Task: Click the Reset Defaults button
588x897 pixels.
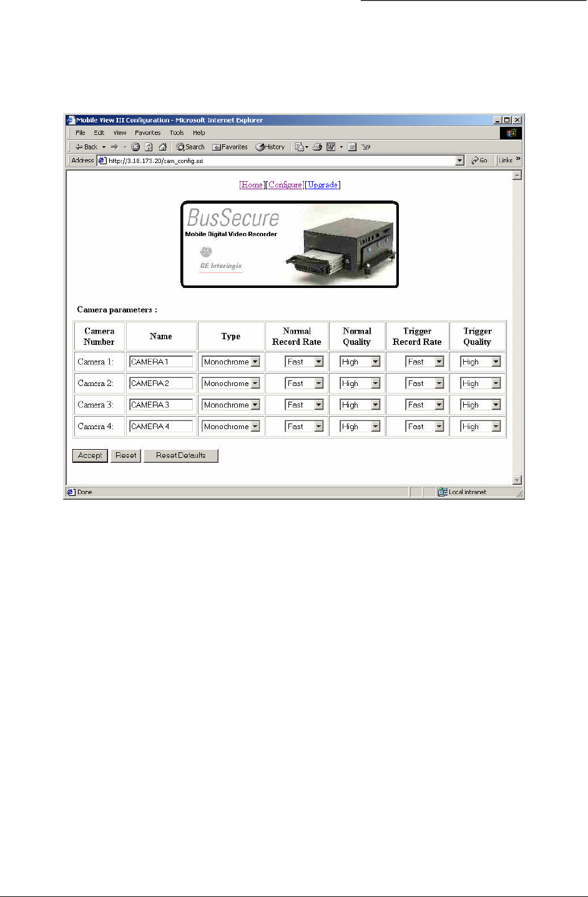Action: point(181,455)
